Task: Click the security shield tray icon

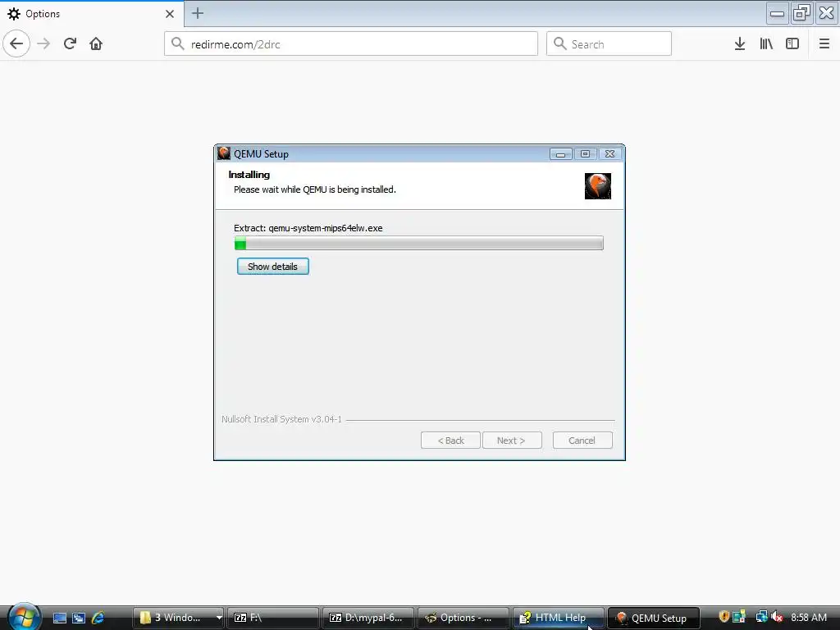Action: [724, 617]
